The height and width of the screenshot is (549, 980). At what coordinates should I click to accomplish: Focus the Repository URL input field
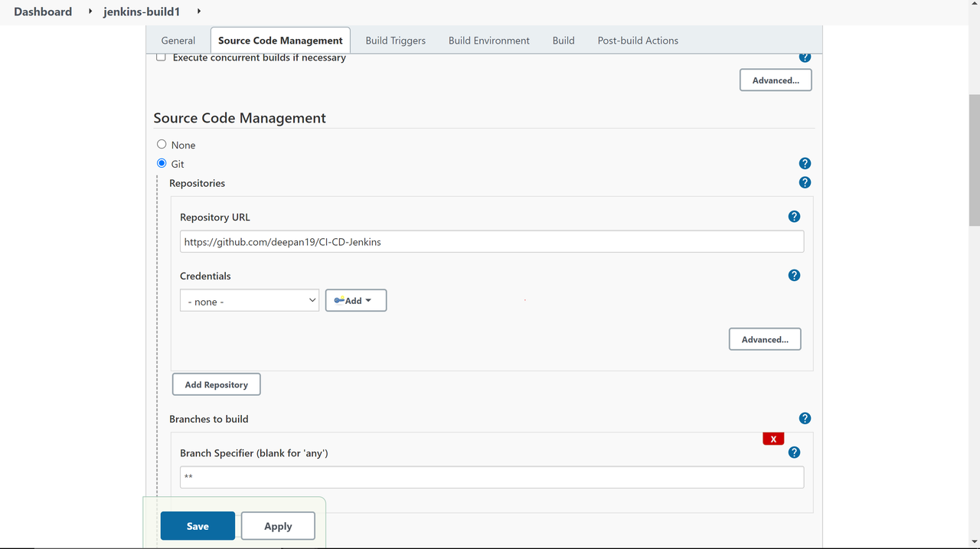[x=492, y=241]
